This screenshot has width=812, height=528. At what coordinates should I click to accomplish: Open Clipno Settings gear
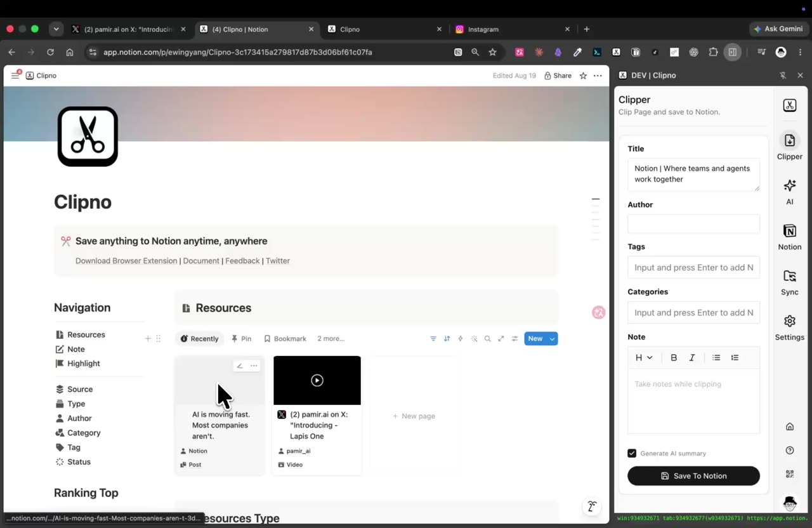click(790, 327)
